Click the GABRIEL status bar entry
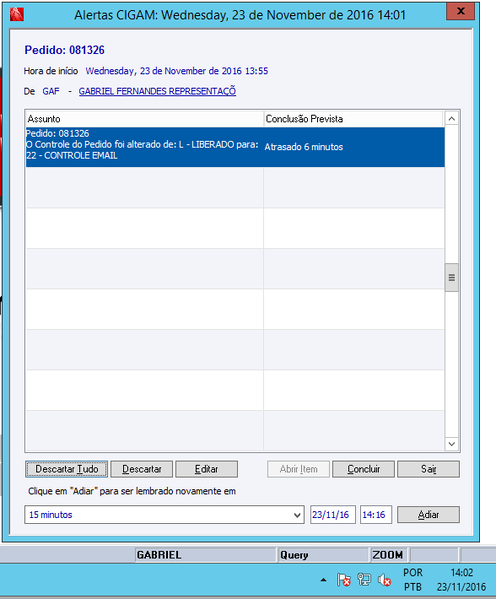 (206, 555)
